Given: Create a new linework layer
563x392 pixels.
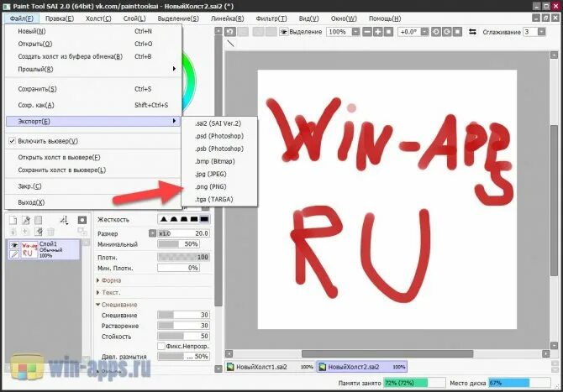Looking at the screenshot, I should point(25,220).
